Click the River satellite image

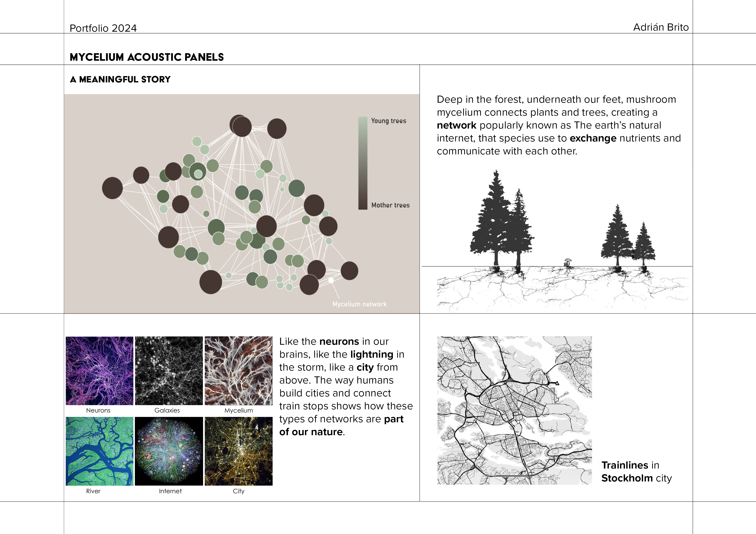tap(99, 451)
